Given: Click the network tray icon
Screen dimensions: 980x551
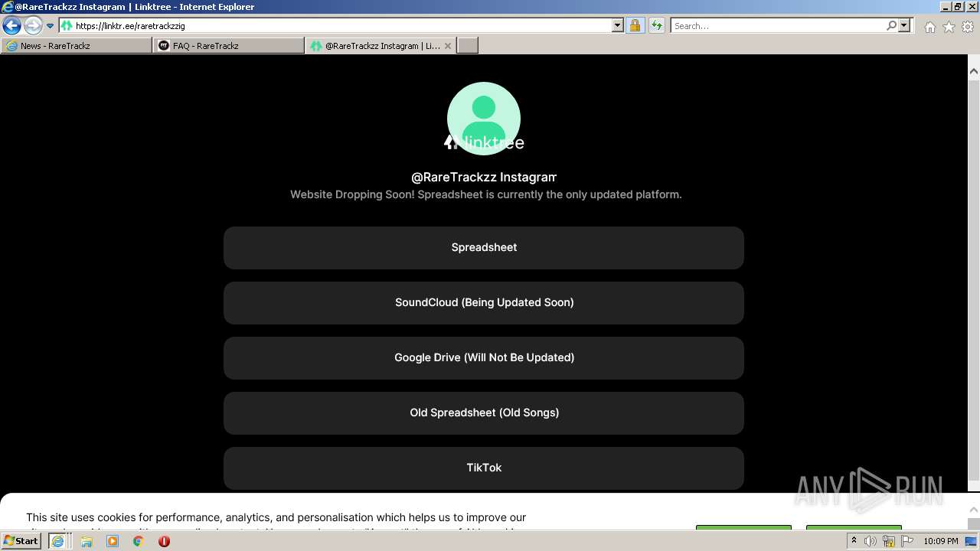Looking at the screenshot, I should click(889, 541).
